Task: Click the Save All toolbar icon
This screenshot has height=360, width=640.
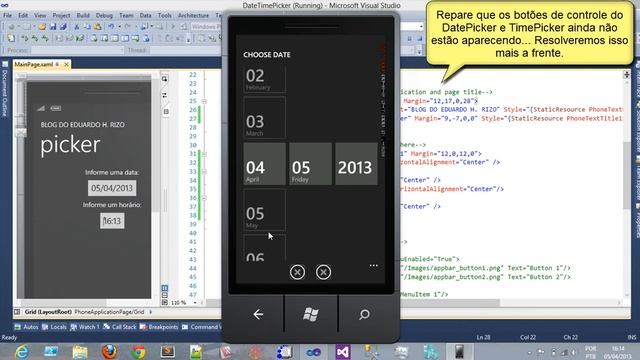Action: 63,27
